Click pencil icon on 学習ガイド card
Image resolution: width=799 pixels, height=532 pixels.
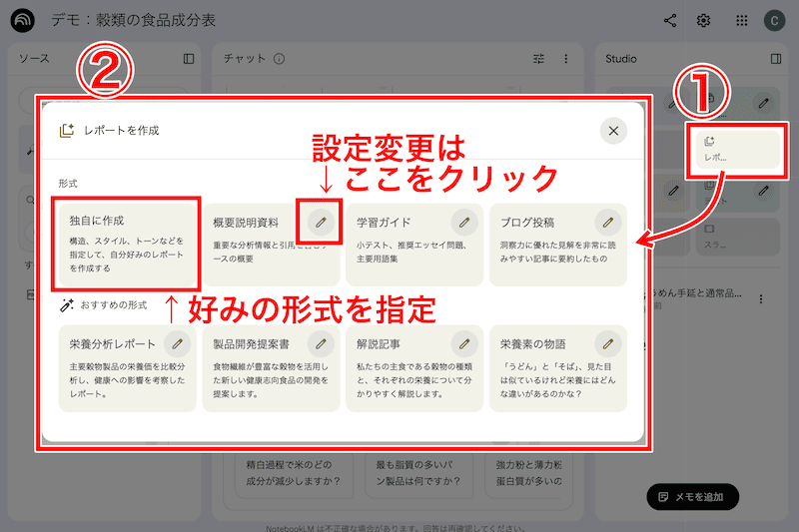pyautogui.click(x=463, y=221)
